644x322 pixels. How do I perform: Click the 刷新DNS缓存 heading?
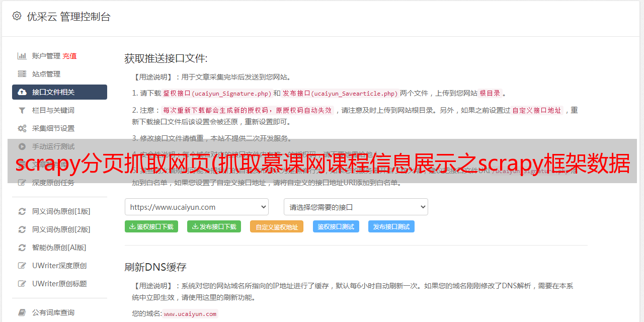pyautogui.click(x=155, y=267)
